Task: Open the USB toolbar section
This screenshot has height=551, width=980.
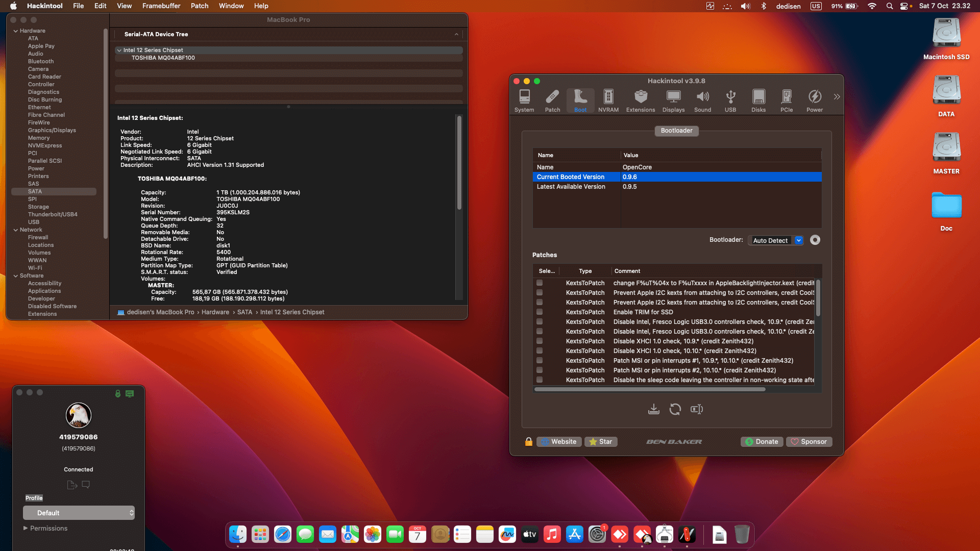Action: pos(730,101)
